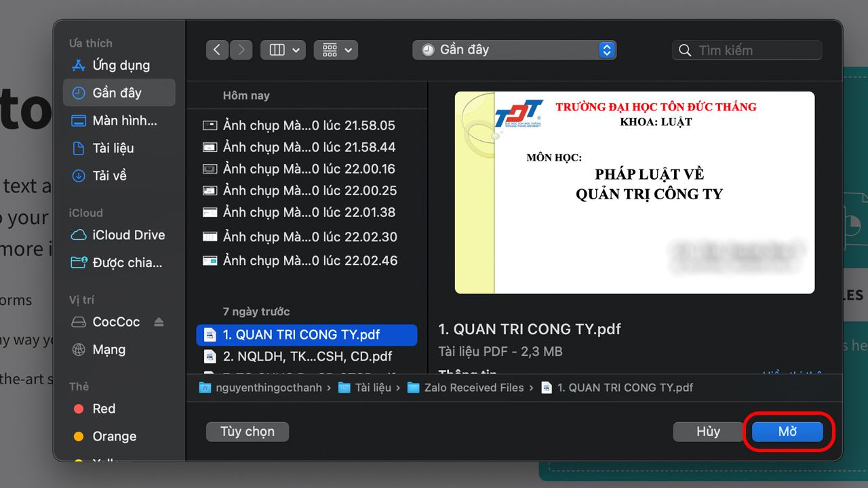Cancel with the Hủy button
The width and height of the screenshot is (868, 488).
click(708, 432)
